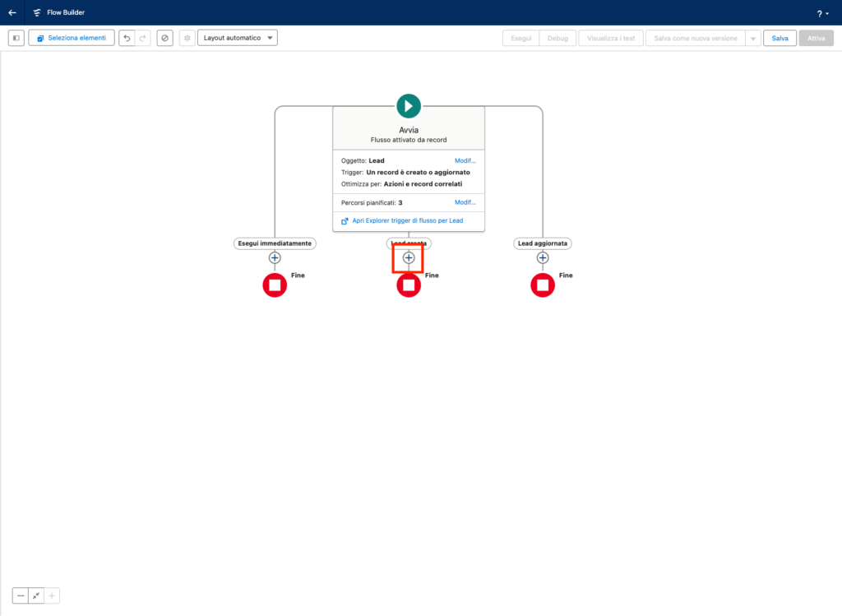
Task: Edit Percorsi pianificati via Modifica link
Action: click(465, 202)
